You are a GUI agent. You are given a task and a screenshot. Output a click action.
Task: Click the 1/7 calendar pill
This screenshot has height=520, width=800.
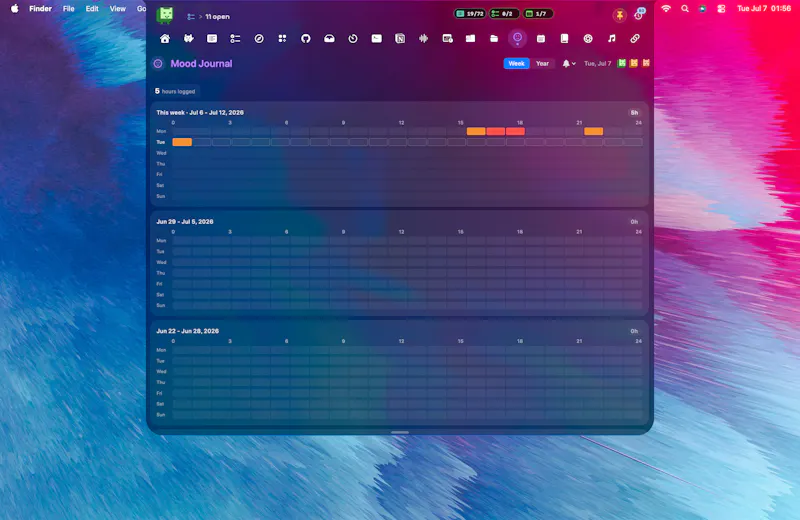[538, 14]
